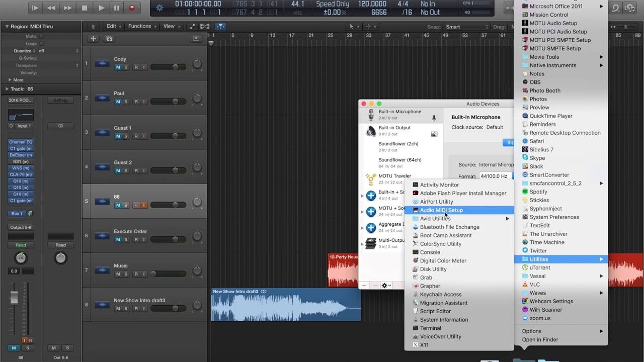
Task: Click the Music track audio icon
Action: point(102,270)
